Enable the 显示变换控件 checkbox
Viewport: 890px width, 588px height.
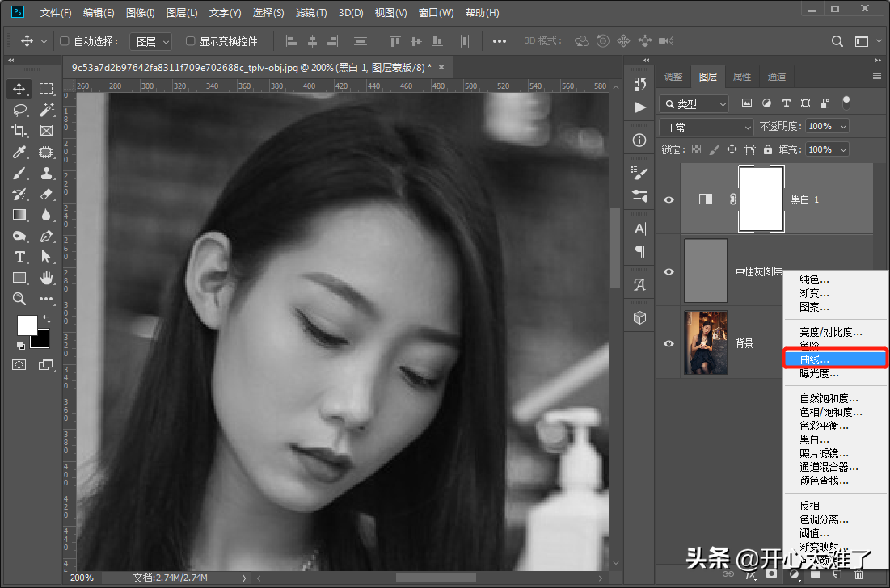click(x=191, y=41)
